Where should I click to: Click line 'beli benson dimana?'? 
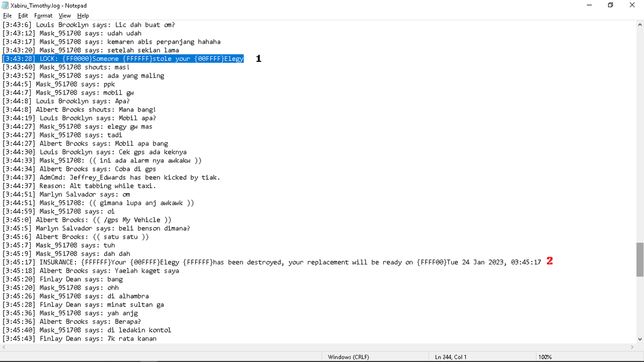pos(96,229)
